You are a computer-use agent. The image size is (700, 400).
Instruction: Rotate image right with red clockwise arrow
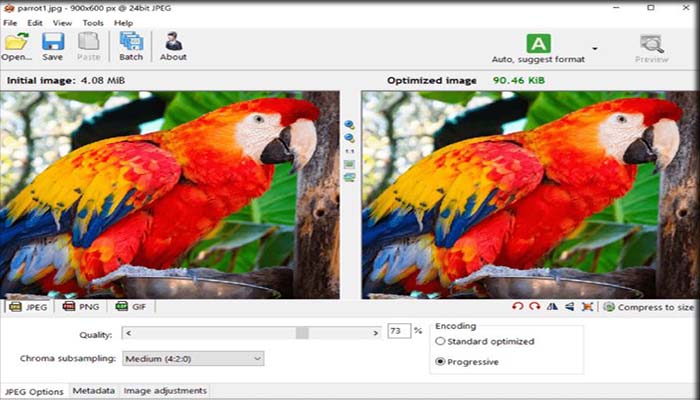click(x=534, y=307)
